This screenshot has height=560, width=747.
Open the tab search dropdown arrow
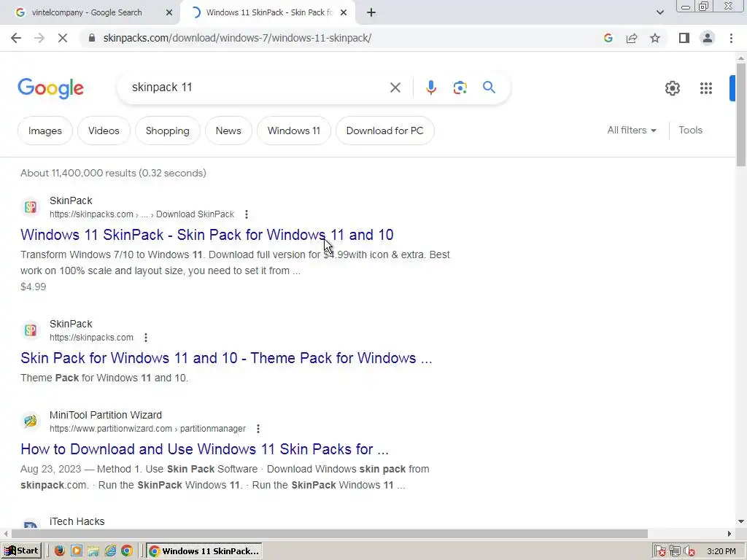pyautogui.click(x=659, y=13)
